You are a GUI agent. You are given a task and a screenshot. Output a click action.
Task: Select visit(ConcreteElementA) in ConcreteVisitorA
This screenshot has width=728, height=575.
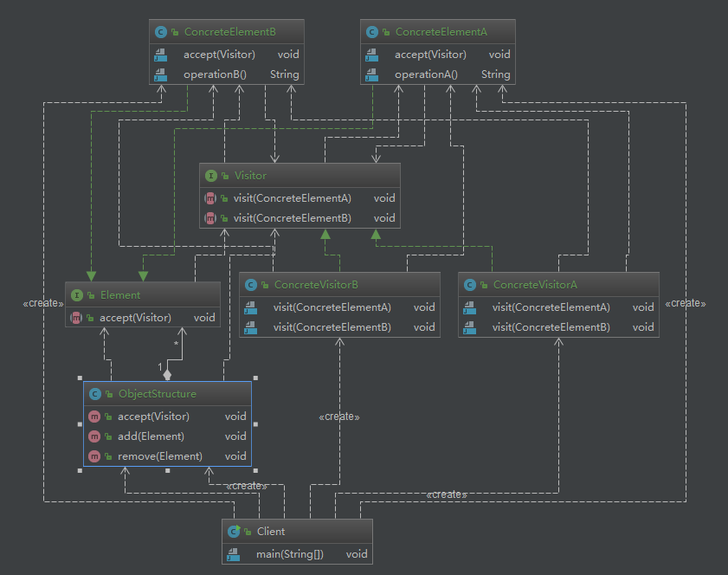(551, 307)
